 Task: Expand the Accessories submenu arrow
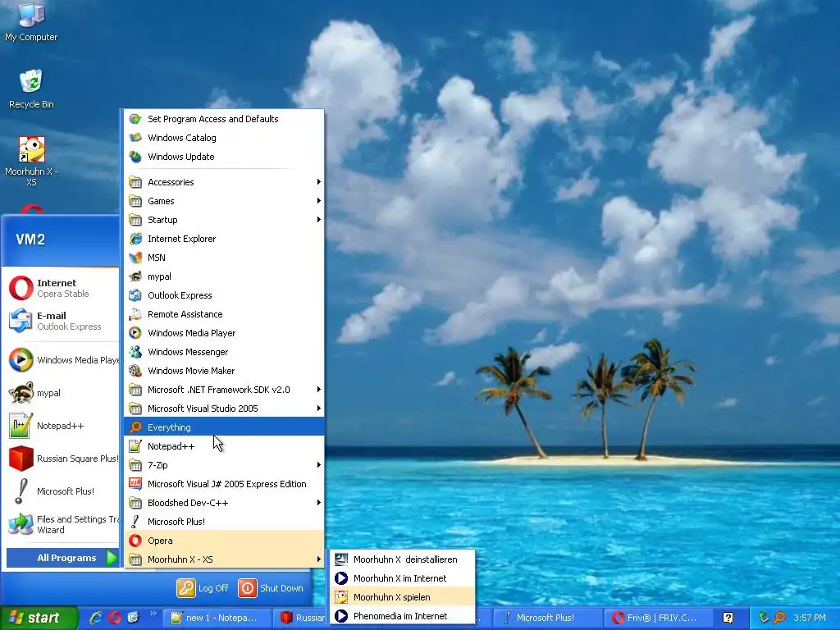319,182
